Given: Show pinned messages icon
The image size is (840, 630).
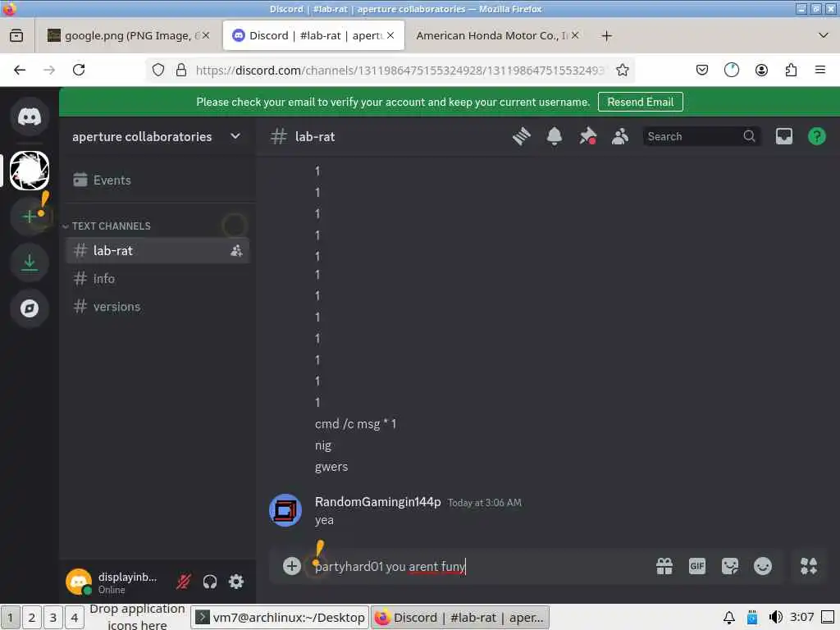Looking at the screenshot, I should [587, 137].
